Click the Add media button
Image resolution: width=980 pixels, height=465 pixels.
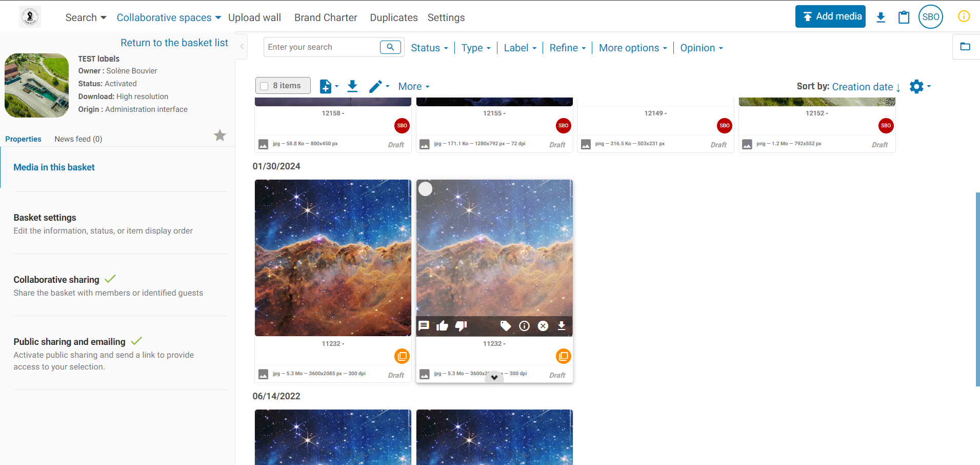point(830,16)
